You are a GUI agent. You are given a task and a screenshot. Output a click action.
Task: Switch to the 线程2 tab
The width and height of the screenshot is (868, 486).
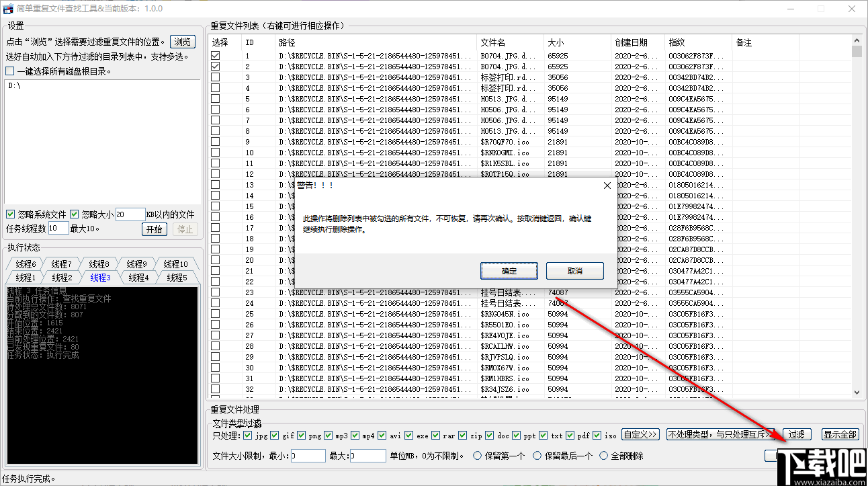tap(62, 278)
